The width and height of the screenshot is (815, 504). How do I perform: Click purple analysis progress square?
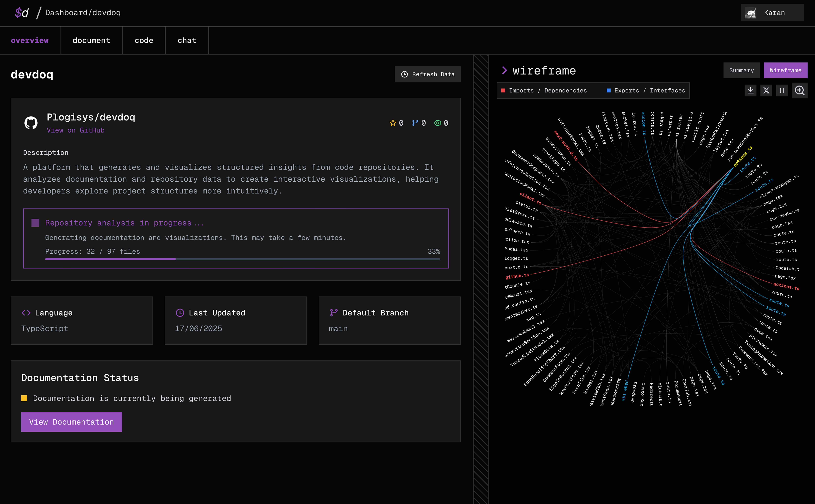click(x=35, y=223)
